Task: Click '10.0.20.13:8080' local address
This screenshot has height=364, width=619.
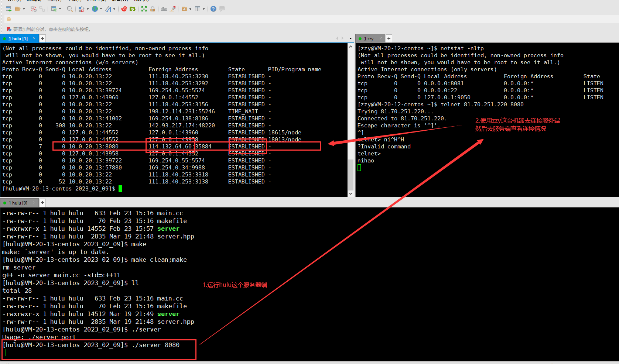Action: click(x=93, y=147)
